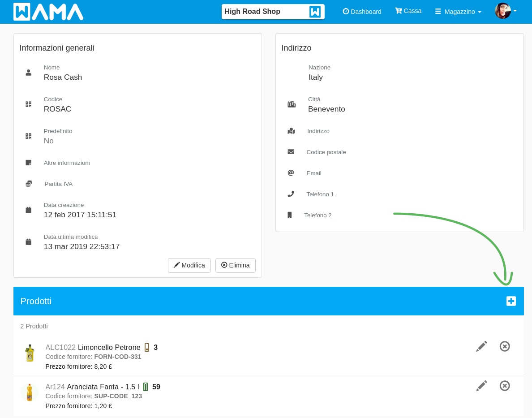Select supplier code FORN-COD-331
This screenshot has height=418, width=532.
(118, 357)
